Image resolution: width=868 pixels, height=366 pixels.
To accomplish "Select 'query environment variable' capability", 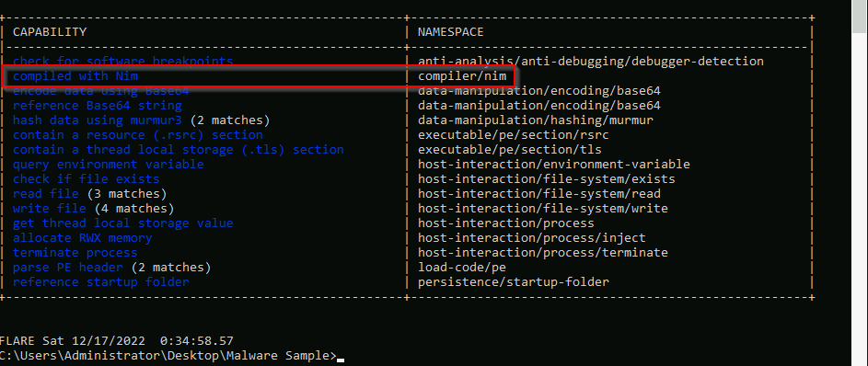I will point(109,165).
